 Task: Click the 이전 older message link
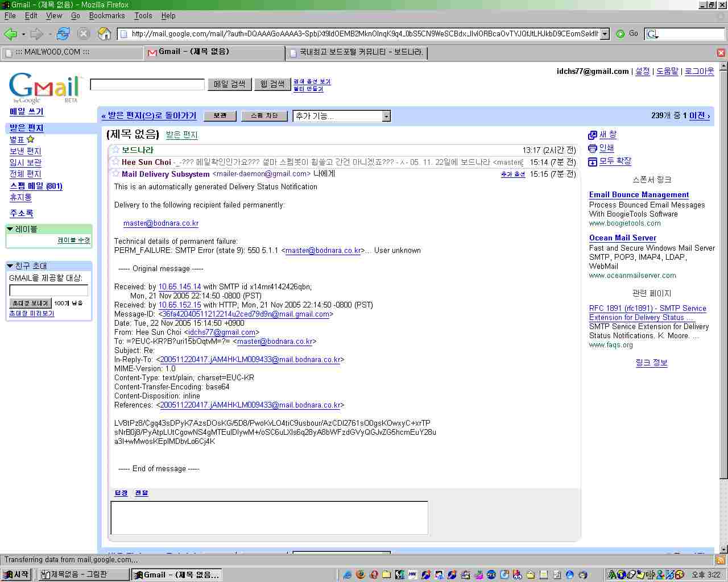click(x=700, y=115)
